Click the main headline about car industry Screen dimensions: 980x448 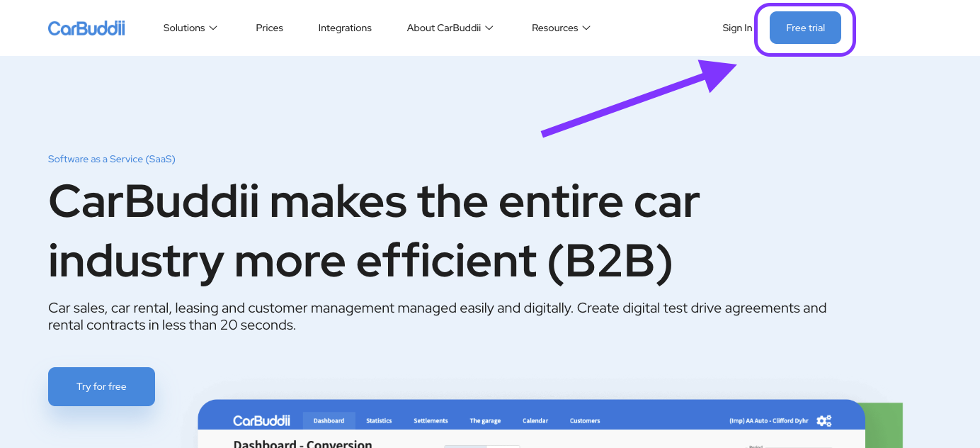(374, 231)
